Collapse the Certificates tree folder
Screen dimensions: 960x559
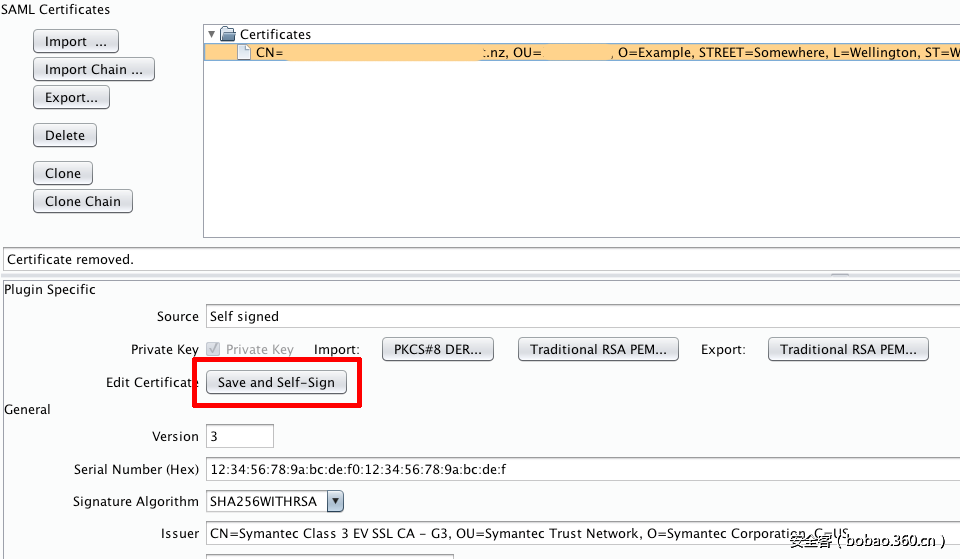(211, 34)
